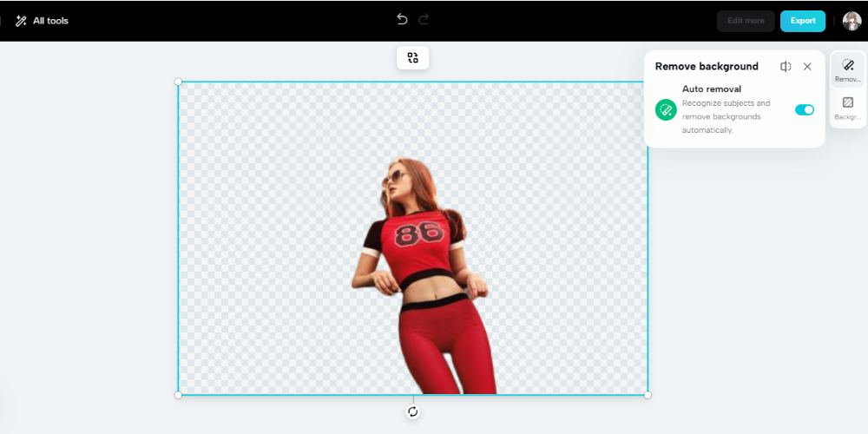Image resolution: width=868 pixels, height=434 pixels.
Task: Close the Remove background panel
Action: tap(807, 67)
